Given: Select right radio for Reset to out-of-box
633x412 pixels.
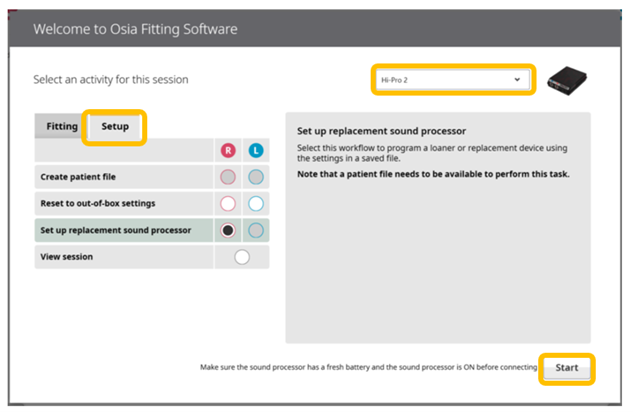Looking at the screenshot, I should point(228,203).
